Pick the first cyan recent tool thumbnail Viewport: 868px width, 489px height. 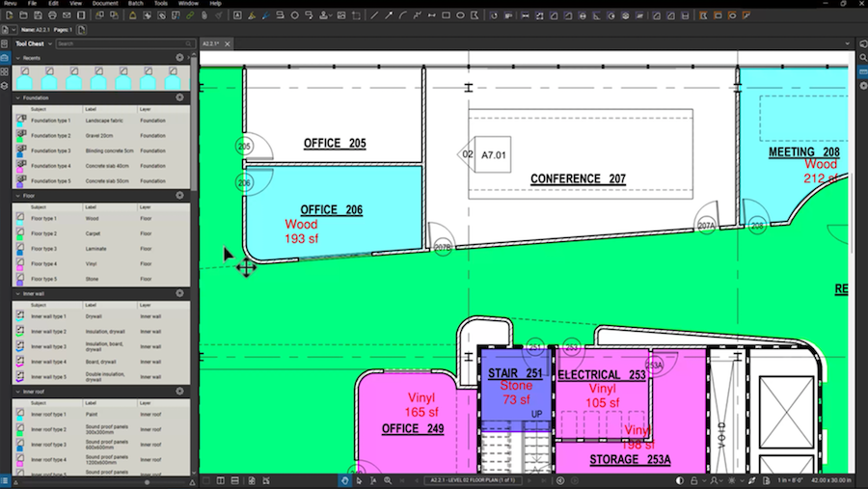pyautogui.click(x=24, y=79)
